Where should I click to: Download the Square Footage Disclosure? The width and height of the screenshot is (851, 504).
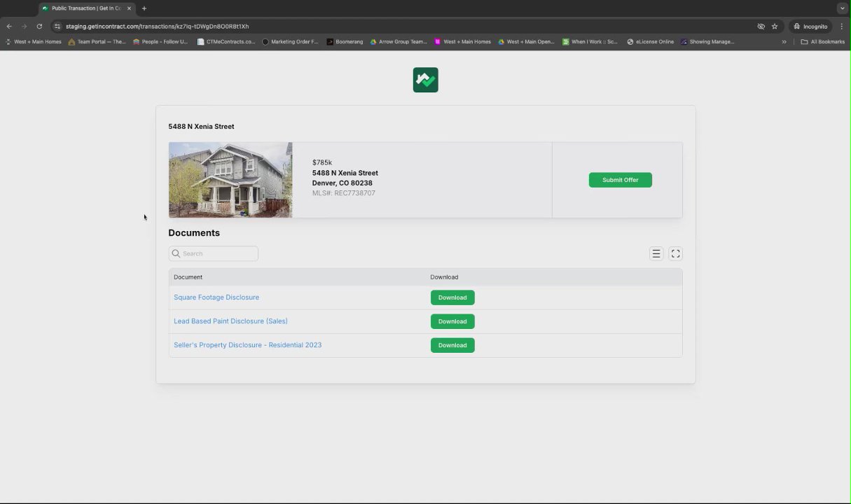[x=452, y=297]
